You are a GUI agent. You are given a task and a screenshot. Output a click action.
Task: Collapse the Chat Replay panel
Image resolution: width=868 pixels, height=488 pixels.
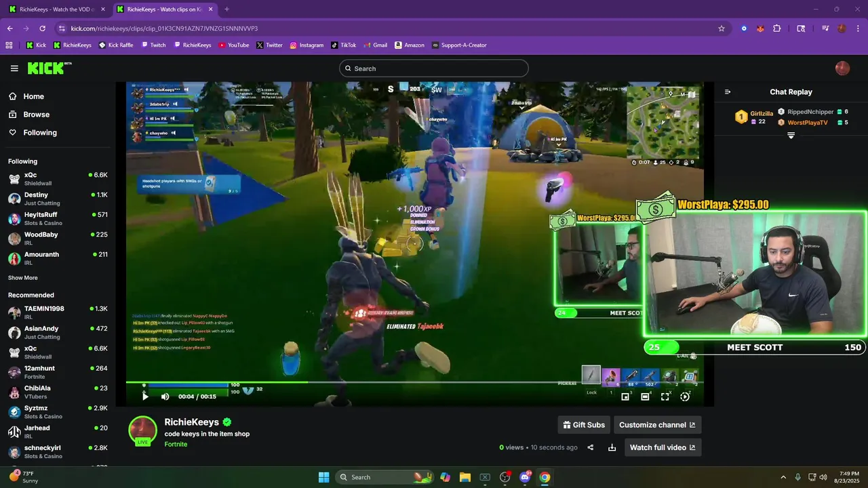(x=728, y=92)
